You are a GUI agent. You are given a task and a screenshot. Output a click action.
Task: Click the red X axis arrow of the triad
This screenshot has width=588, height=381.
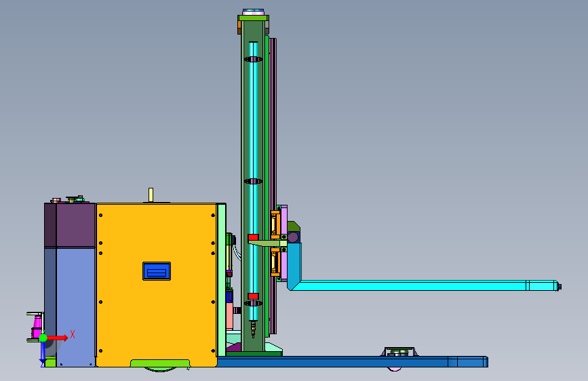click(58, 338)
